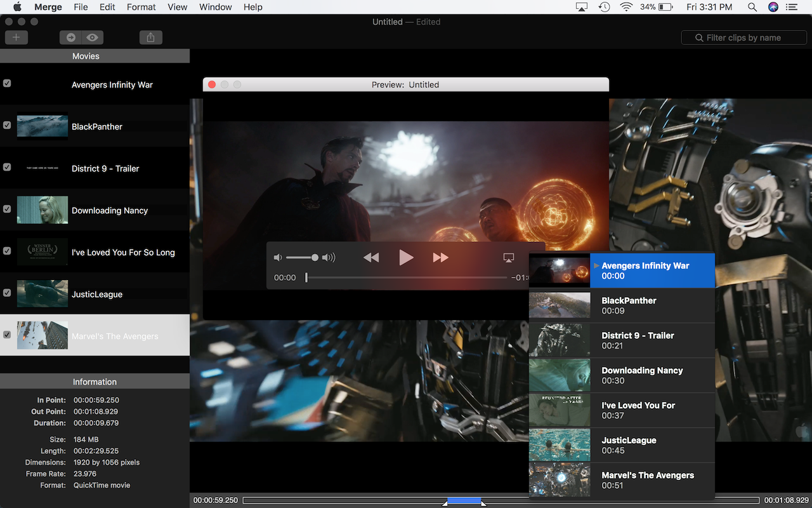The width and height of the screenshot is (812, 508).
Task: Click the In Point value 00:00:59.250
Action: coord(96,400)
